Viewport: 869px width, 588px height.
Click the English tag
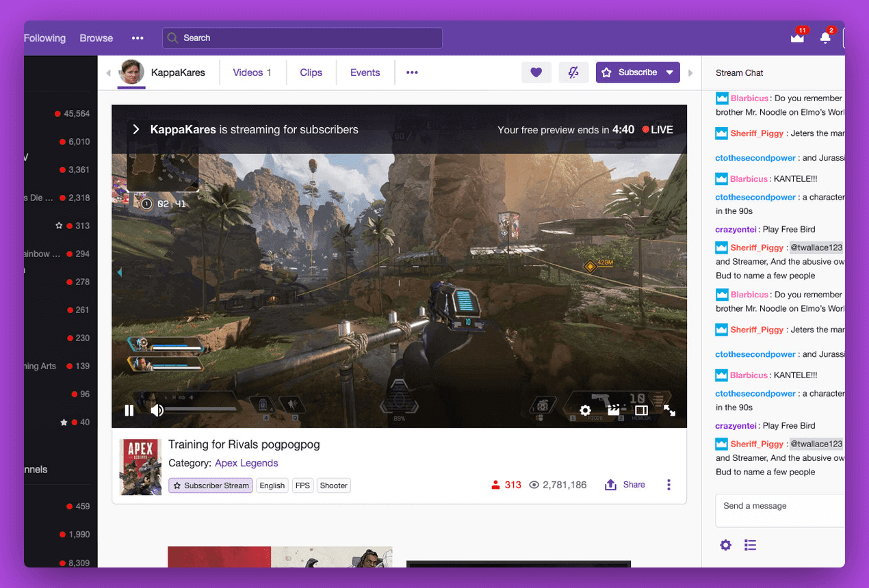(272, 485)
